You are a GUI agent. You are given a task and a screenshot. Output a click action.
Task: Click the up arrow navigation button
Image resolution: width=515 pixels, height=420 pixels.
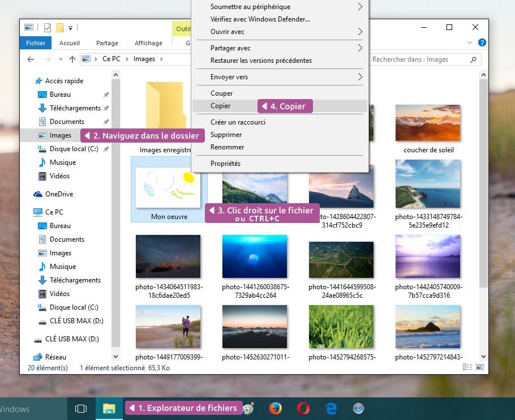pyautogui.click(x=72, y=59)
